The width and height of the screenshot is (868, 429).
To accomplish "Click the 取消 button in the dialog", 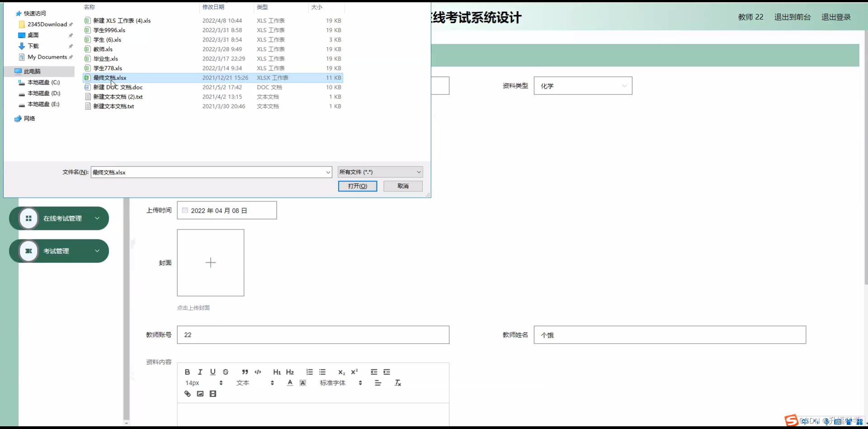I will pos(402,186).
